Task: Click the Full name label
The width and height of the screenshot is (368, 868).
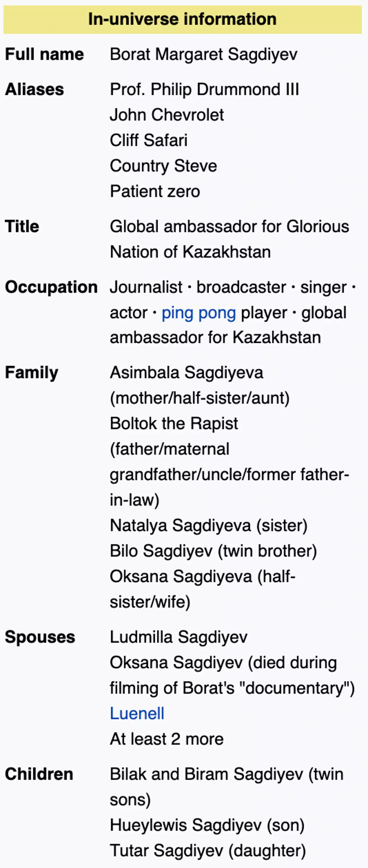Action: coord(44,54)
